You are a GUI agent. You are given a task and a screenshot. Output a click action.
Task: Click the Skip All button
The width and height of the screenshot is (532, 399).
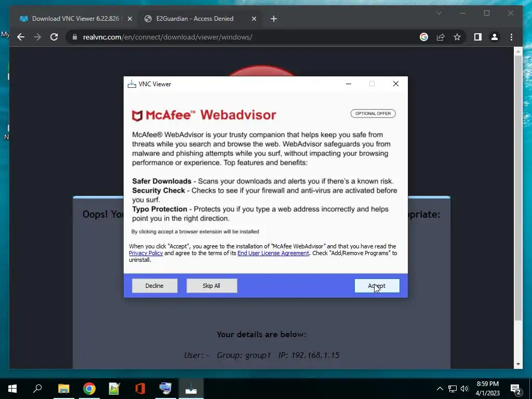(212, 286)
